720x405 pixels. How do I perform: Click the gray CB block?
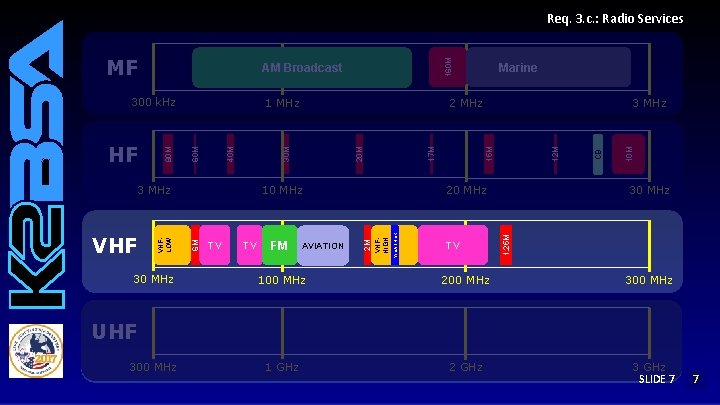click(x=598, y=154)
